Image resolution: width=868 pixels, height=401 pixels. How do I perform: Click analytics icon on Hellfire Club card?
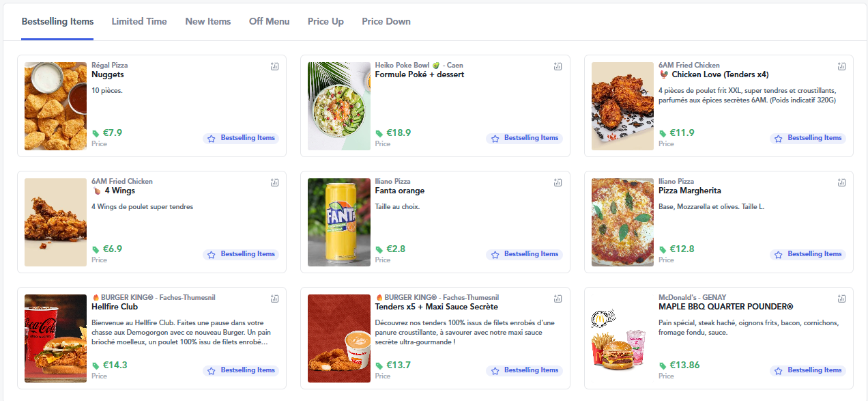pyautogui.click(x=274, y=299)
